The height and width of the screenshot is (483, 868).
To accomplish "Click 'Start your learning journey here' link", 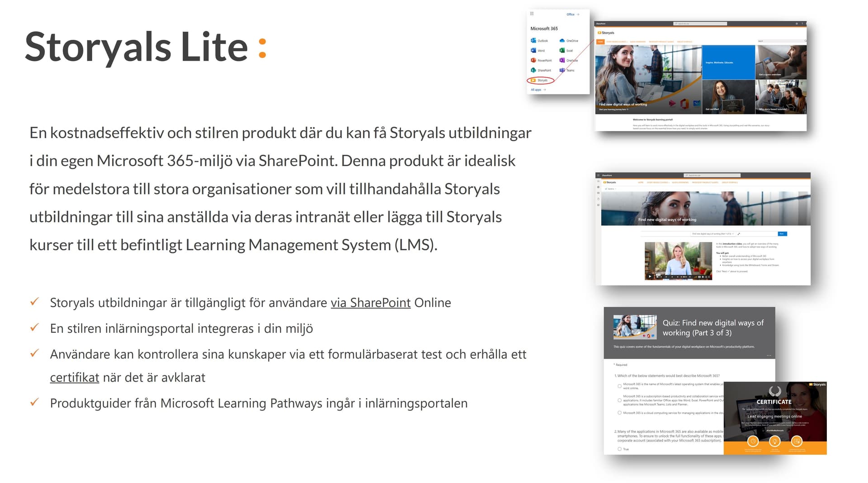I will tap(613, 109).
